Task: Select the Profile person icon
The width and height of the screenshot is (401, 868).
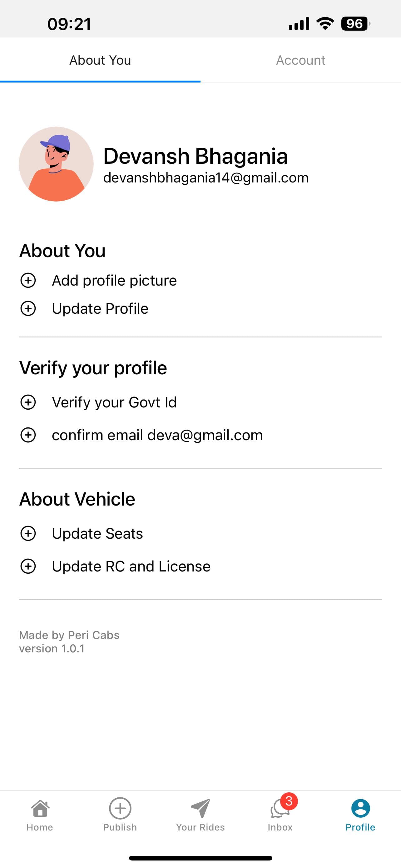Action: (361, 808)
